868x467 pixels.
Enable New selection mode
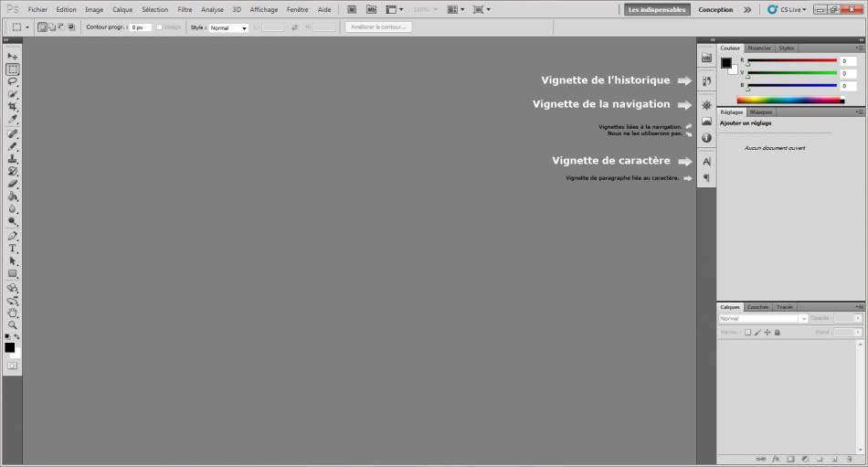click(x=42, y=27)
